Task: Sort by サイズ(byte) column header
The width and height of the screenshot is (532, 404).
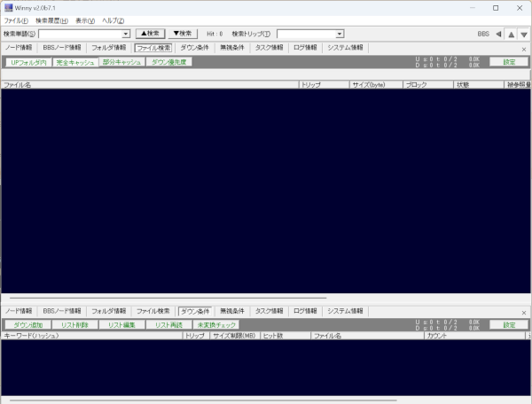Action: [376, 85]
